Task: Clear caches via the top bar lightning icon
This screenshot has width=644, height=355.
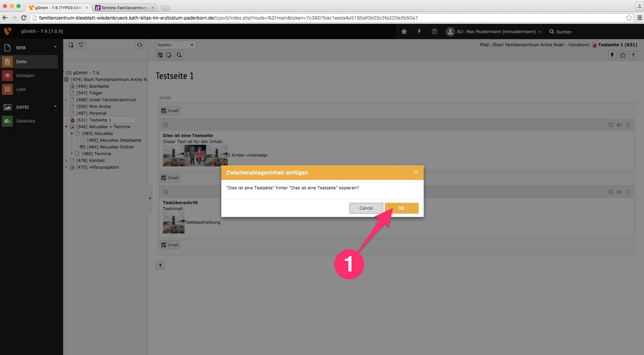Action: [419, 32]
